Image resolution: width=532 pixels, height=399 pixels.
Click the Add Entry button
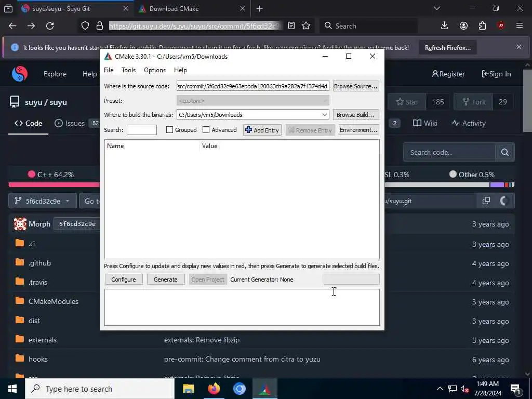[x=262, y=130]
